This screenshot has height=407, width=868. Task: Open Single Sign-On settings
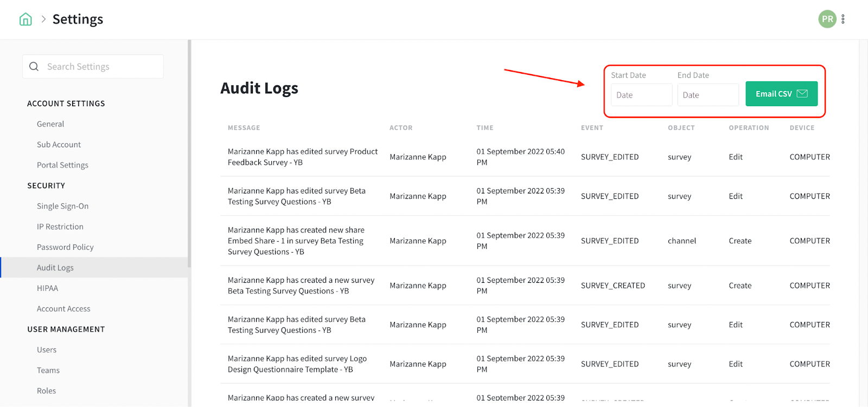(x=62, y=206)
